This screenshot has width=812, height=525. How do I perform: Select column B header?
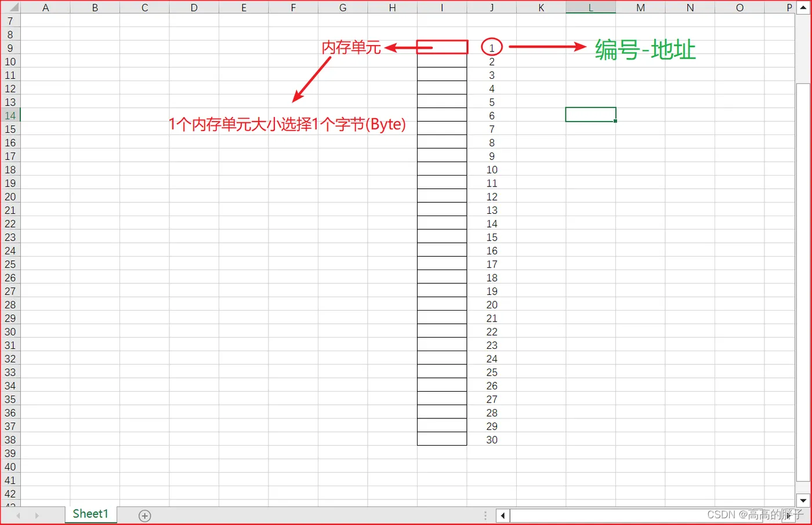pos(95,8)
